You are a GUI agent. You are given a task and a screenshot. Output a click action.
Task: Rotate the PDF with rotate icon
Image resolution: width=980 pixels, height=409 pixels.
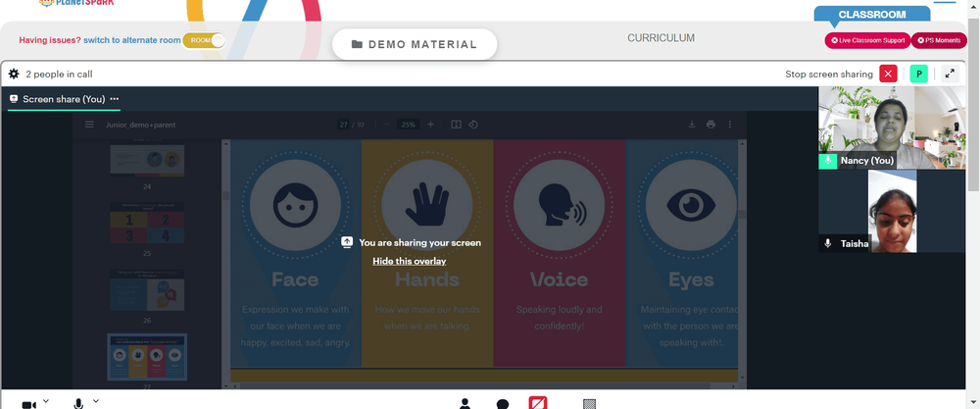473,125
